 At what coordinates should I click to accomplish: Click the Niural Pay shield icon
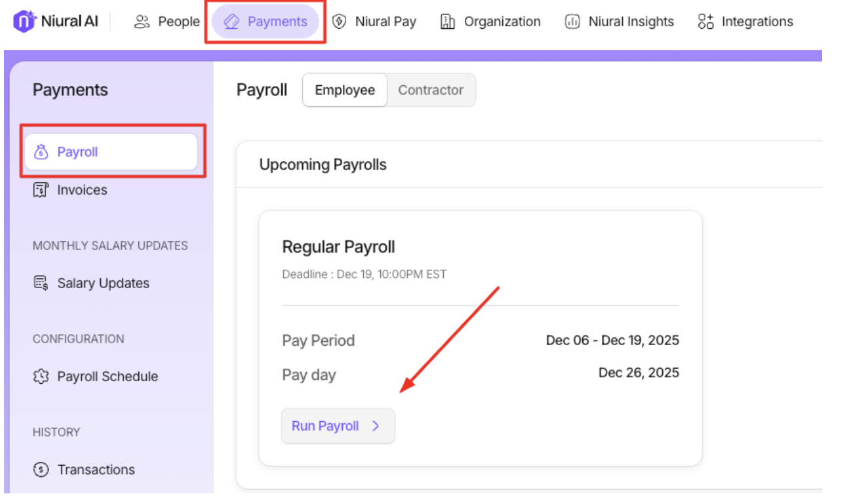pos(339,22)
